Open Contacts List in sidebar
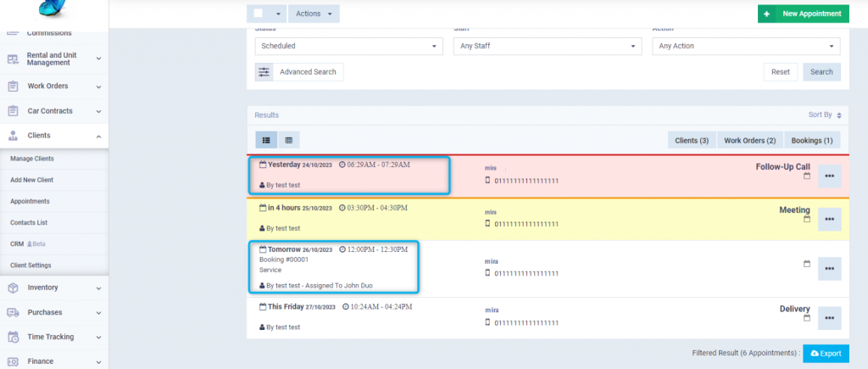The height and width of the screenshot is (369, 868). 29,223
